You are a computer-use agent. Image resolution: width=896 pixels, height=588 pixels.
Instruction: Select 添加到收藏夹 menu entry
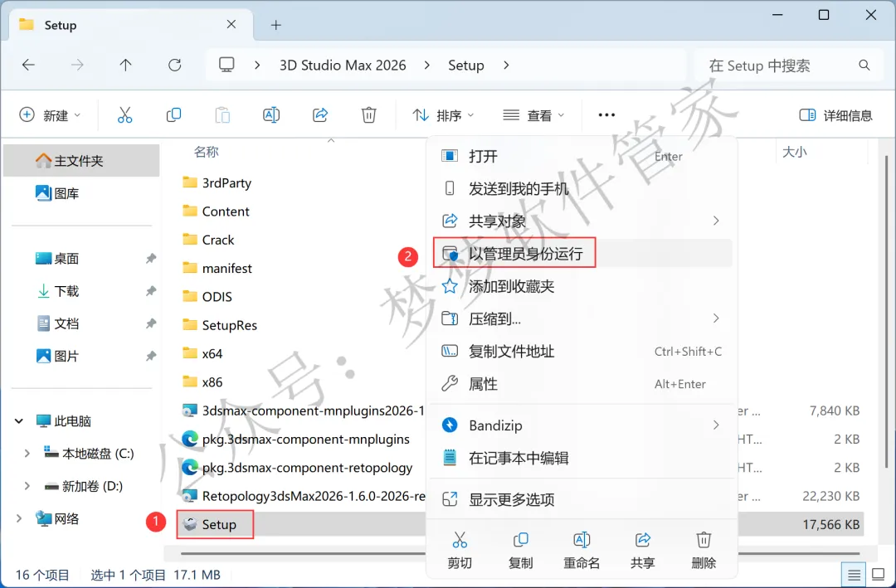(582, 286)
